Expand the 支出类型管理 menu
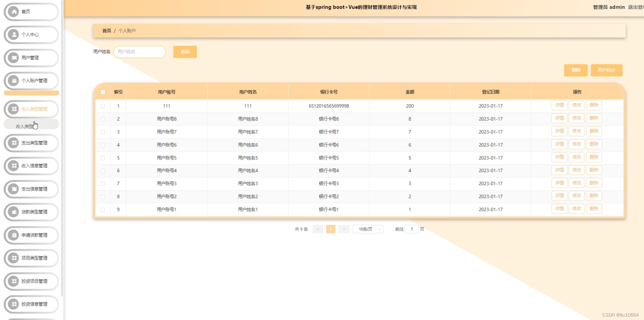 click(x=31, y=143)
